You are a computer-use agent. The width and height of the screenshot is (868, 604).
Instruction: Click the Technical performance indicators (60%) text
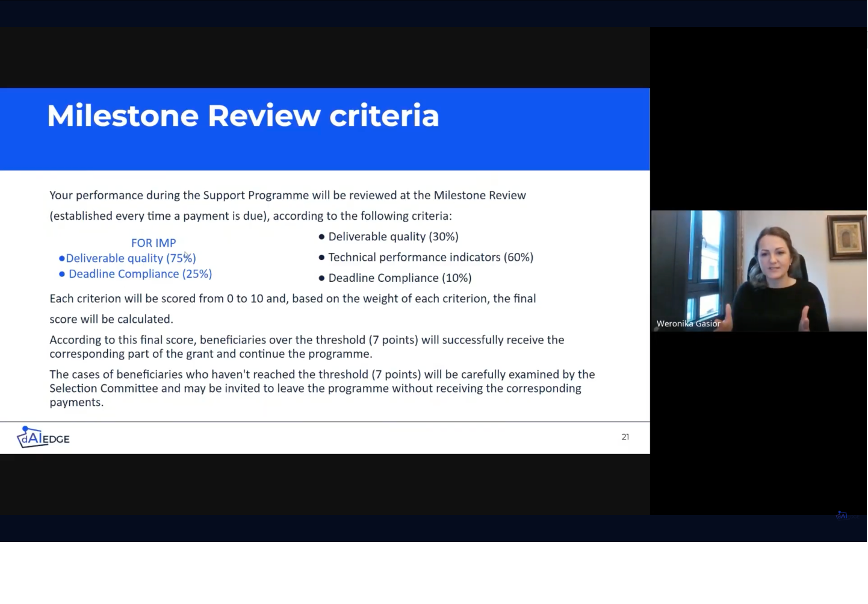[430, 258]
